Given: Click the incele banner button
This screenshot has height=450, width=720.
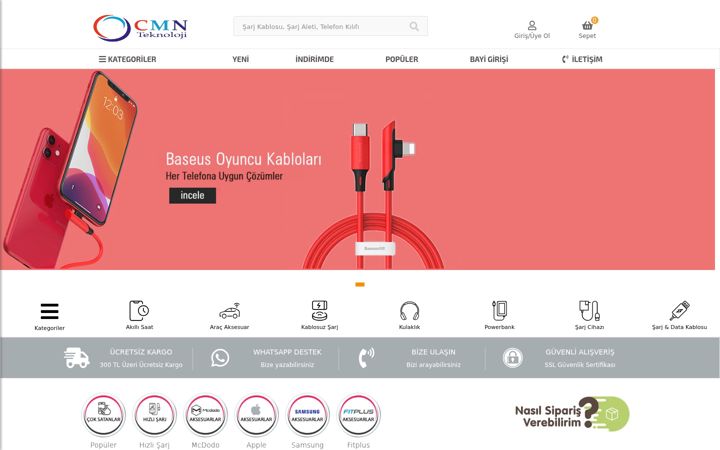Looking at the screenshot, I should click(192, 196).
